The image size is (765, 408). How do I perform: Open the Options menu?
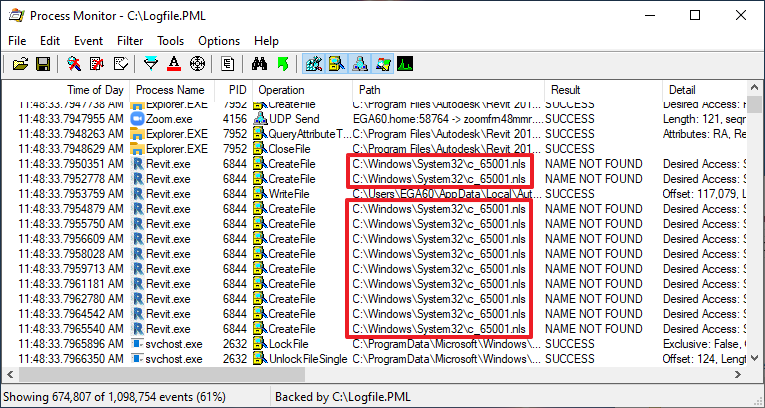[219, 41]
